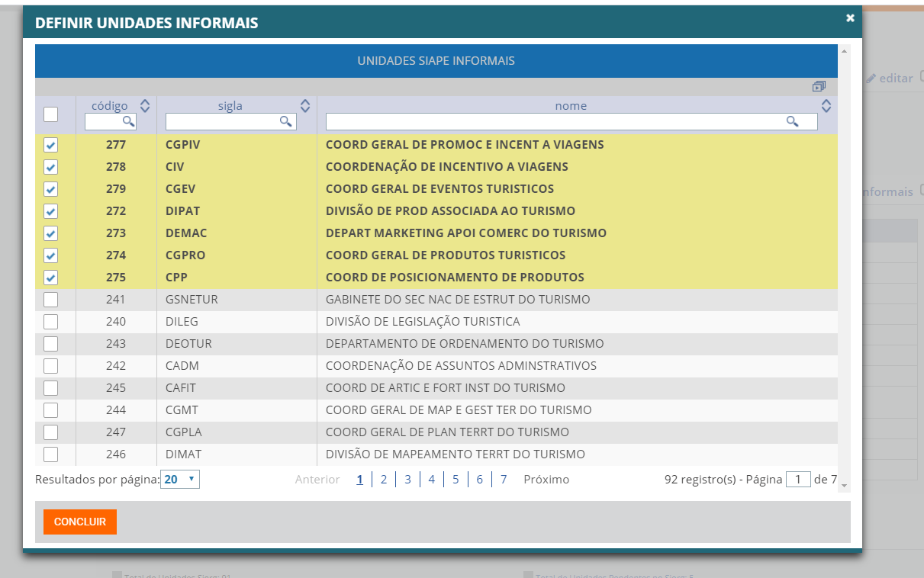The width and height of the screenshot is (924, 578).
Task: Click the Página number input box
Action: coord(798,479)
